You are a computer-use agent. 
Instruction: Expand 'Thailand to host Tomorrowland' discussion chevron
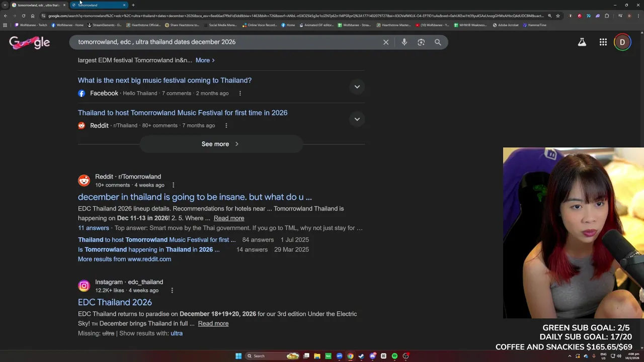pos(357,119)
